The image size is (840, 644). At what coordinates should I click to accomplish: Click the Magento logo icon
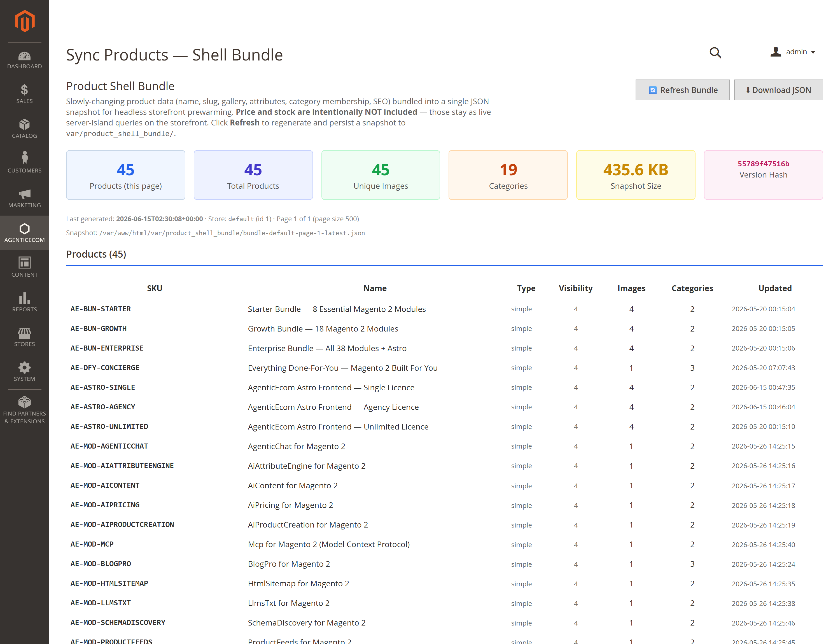point(25,21)
